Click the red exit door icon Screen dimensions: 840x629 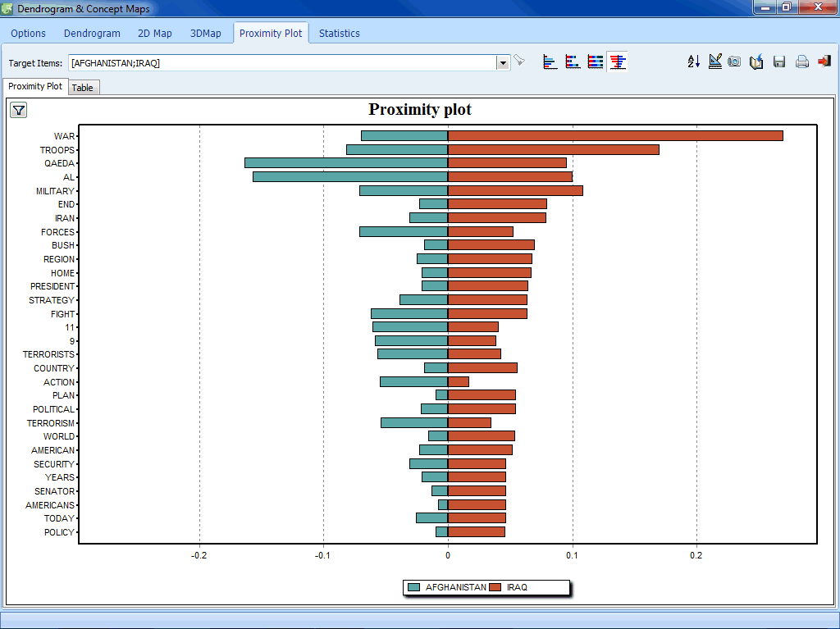click(x=824, y=62)
